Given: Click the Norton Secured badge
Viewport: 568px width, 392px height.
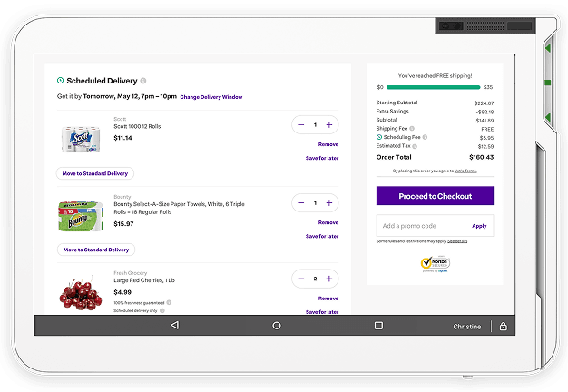Looking at the screenshot, I should coord(435,264).
